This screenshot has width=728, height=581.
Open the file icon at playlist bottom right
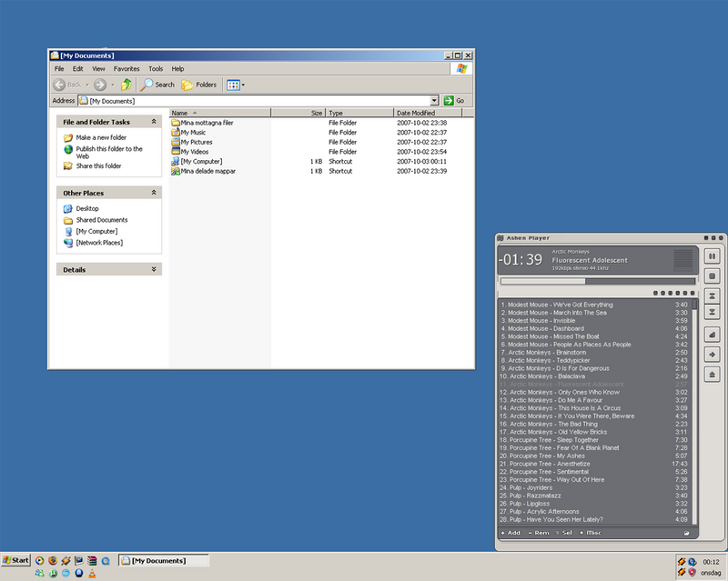pyautogui.click(x=686, y=532)
